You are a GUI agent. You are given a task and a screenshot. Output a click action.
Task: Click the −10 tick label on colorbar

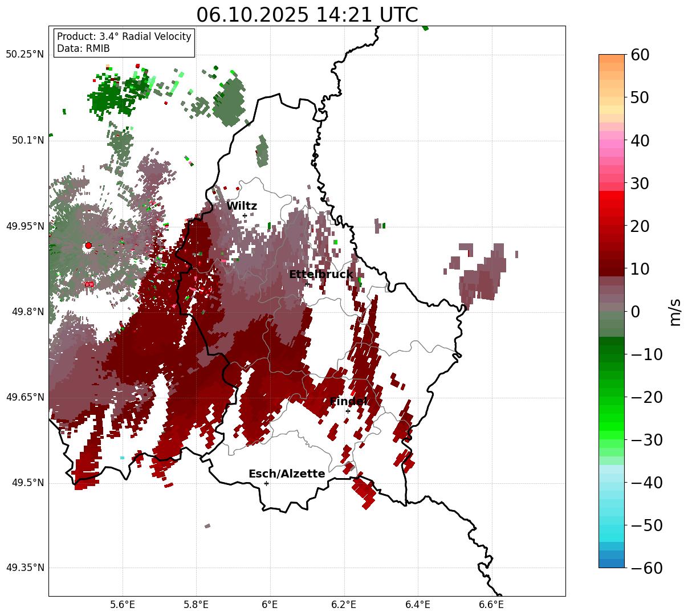pos(646,354)
